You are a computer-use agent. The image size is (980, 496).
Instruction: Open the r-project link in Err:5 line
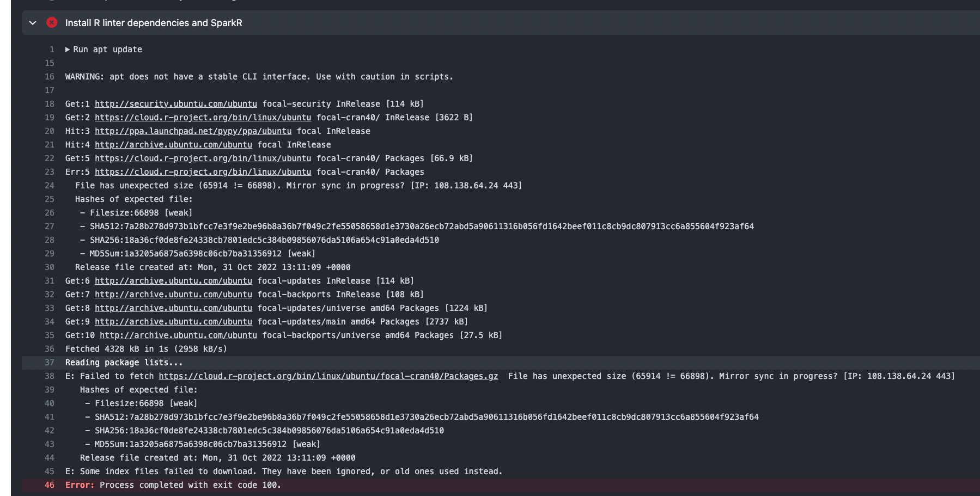[x=203, y=172]
